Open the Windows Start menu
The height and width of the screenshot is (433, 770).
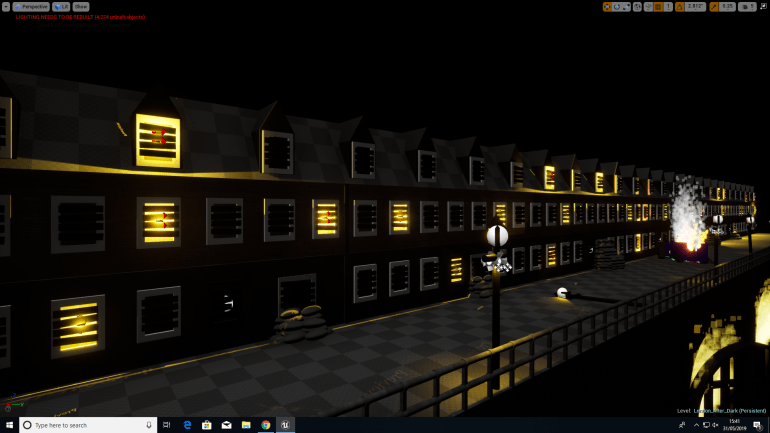[9, 425]
